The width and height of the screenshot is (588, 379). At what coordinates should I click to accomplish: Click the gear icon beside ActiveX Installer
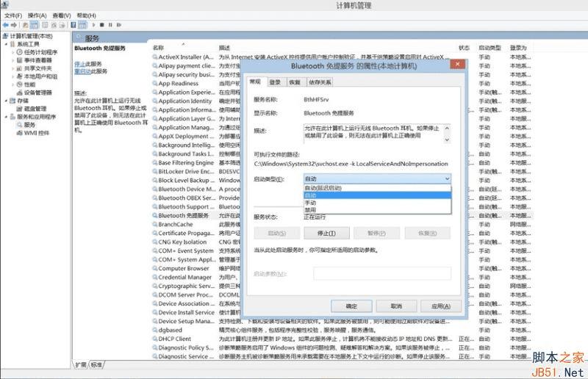(155, 57)
